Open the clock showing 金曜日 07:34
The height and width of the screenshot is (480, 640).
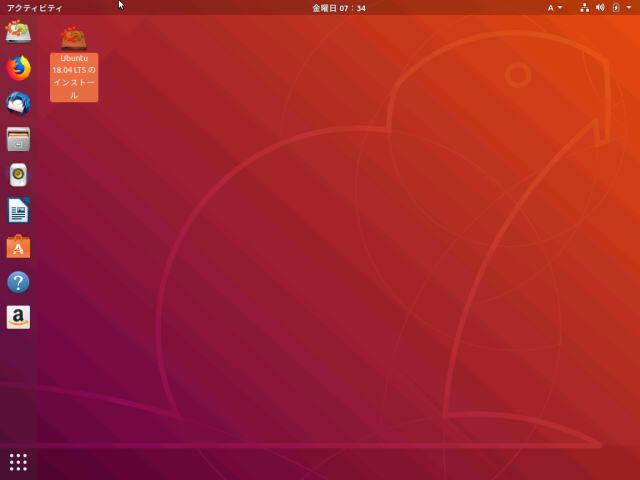click(x=339, y=8)
